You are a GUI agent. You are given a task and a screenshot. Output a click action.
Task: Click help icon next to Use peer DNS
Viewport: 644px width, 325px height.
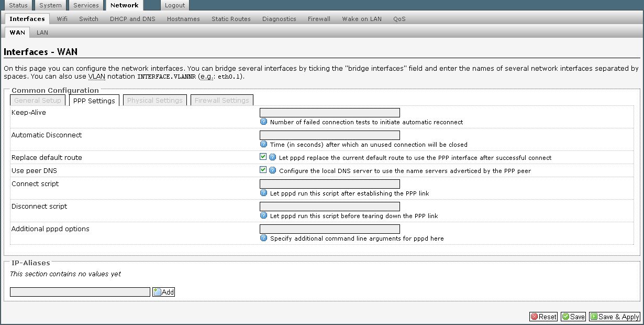point(273,170)
